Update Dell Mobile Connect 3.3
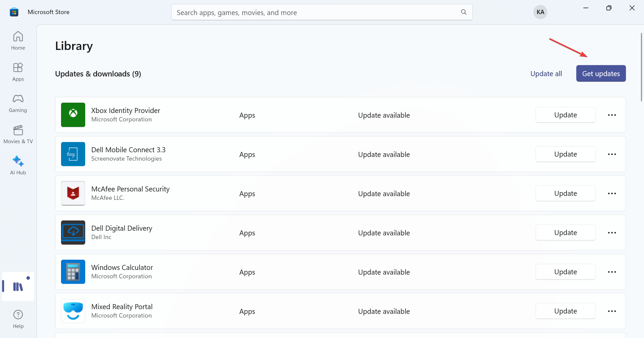Screen dimensions: 644x338 tap(566, 154)
